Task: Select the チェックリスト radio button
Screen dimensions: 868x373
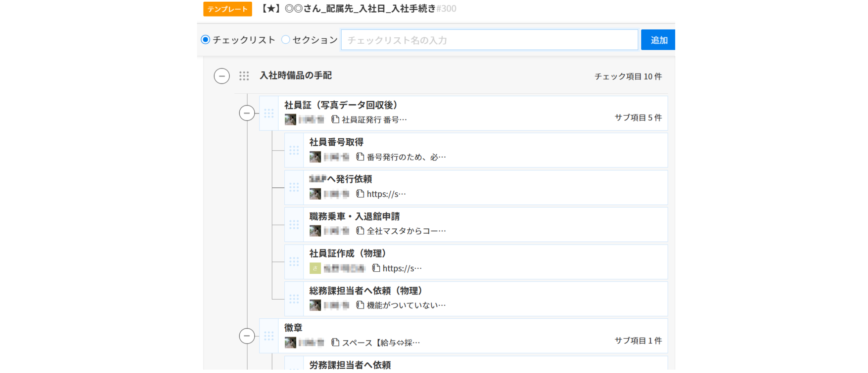Action: [x=206, y=40]
